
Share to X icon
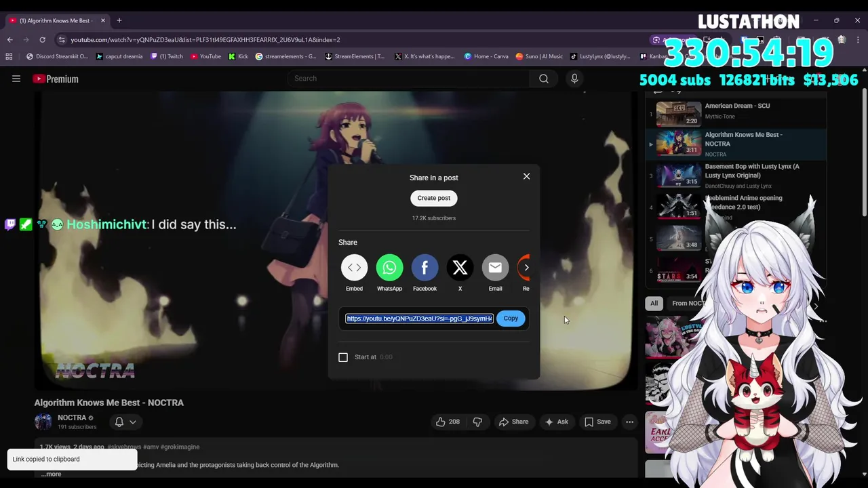[460, 268]
